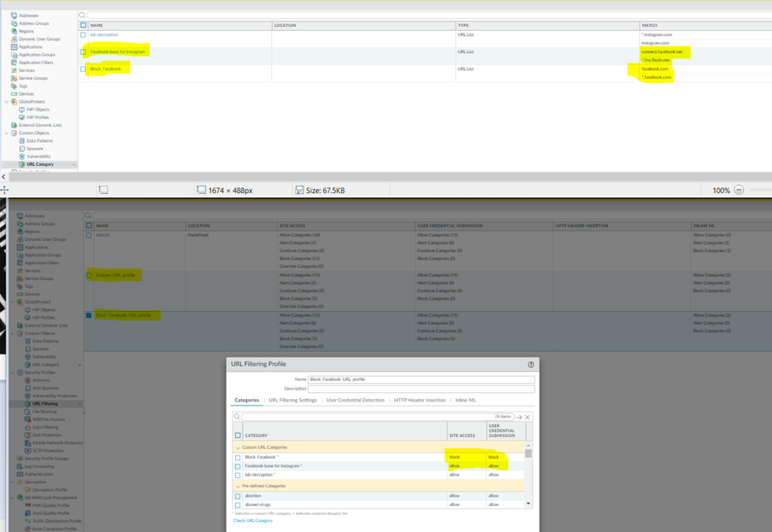Select the Regions icon in the top sidebar
This screenshot has width=772, height=532.
(14, 31)
